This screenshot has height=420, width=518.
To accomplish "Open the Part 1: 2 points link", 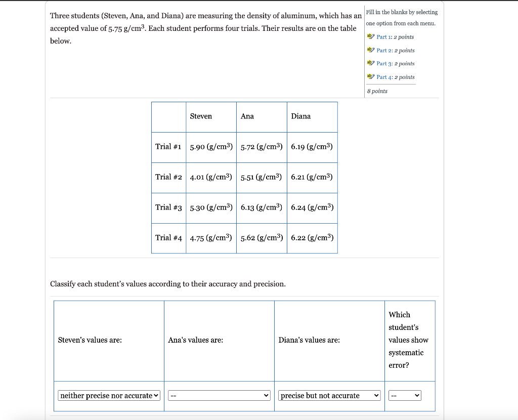I will (x=395, y=37).
